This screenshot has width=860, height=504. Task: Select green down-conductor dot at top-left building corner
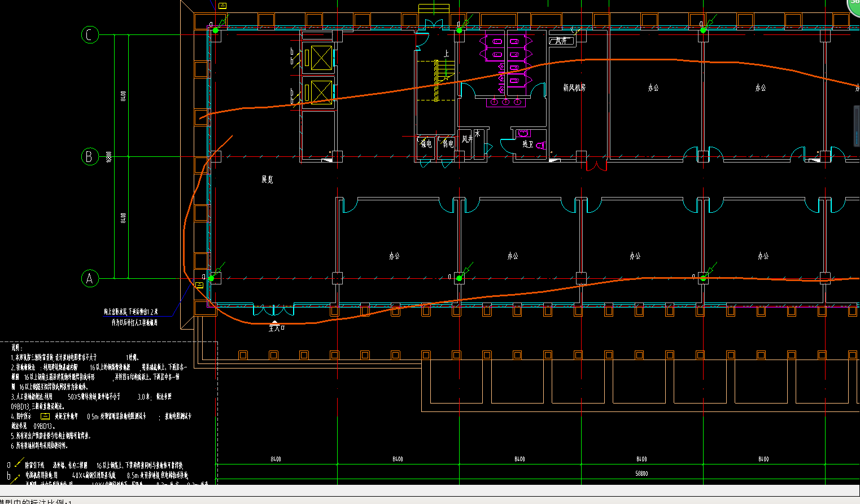(215, 30)
